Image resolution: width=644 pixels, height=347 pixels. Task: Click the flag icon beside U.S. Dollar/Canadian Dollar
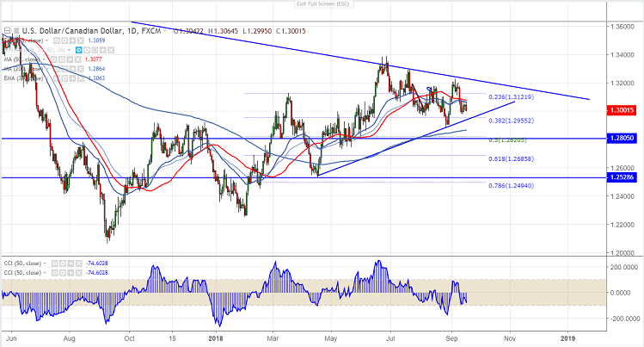click(x=16, y=31)
